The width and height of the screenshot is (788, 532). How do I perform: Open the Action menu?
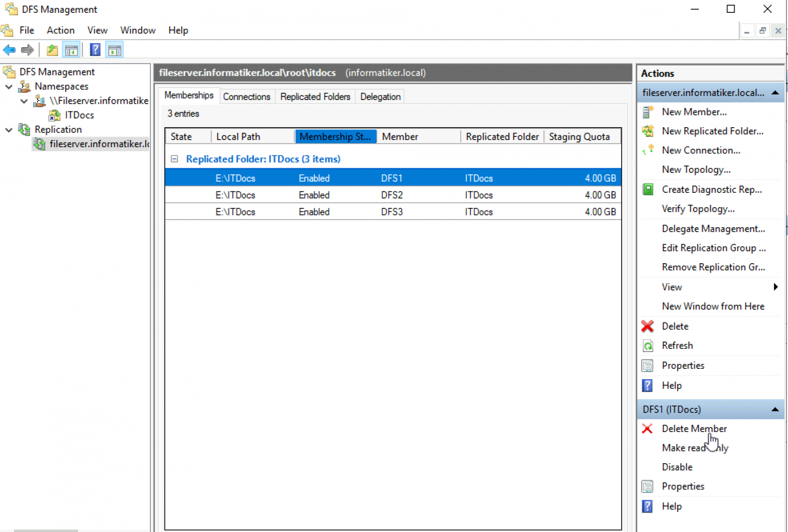60,30
